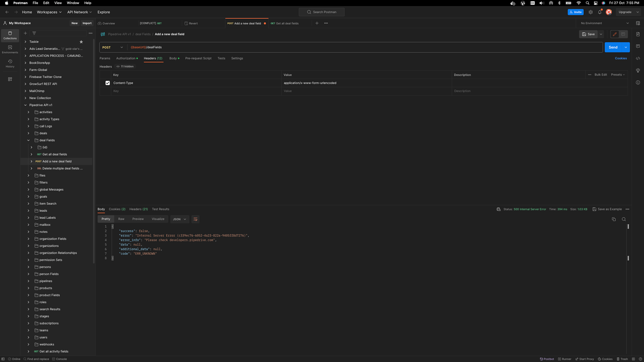The width and height of the screenshot is (644, 362).
Task: Show the 11 hidden headers
Action: tap(125, 66)
